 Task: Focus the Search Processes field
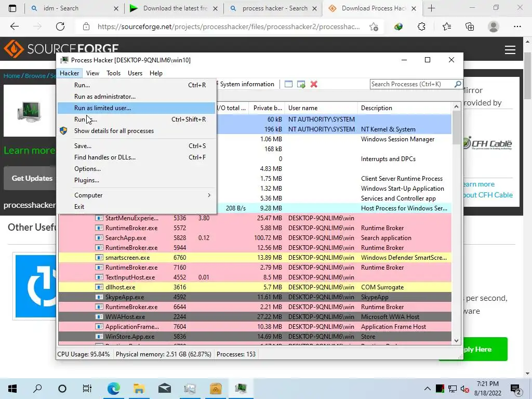[x=412, y=84]
